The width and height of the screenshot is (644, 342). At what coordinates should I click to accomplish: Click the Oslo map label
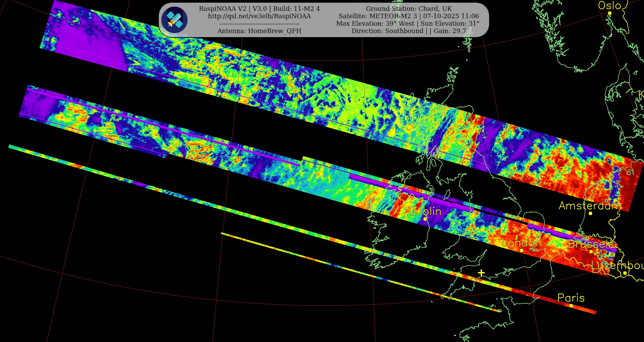(x=609, y=5)
